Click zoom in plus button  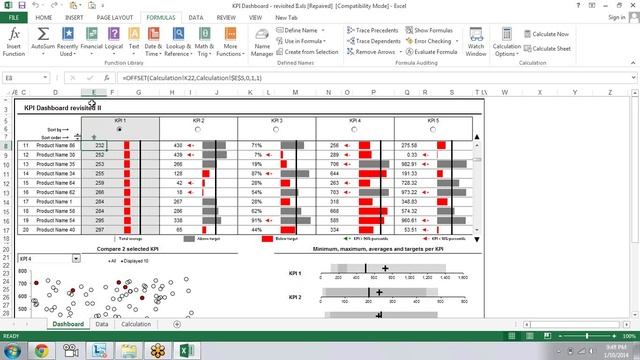(614, 336)
